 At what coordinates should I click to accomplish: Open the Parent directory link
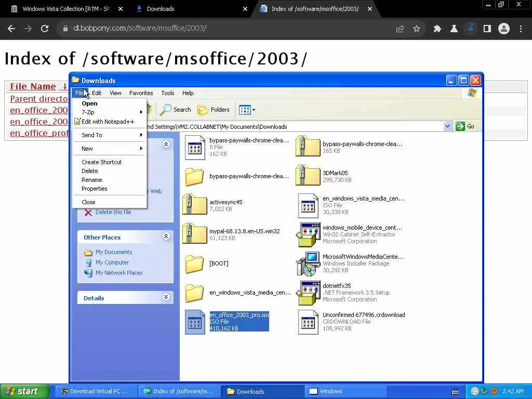click(x=38, y=99)
